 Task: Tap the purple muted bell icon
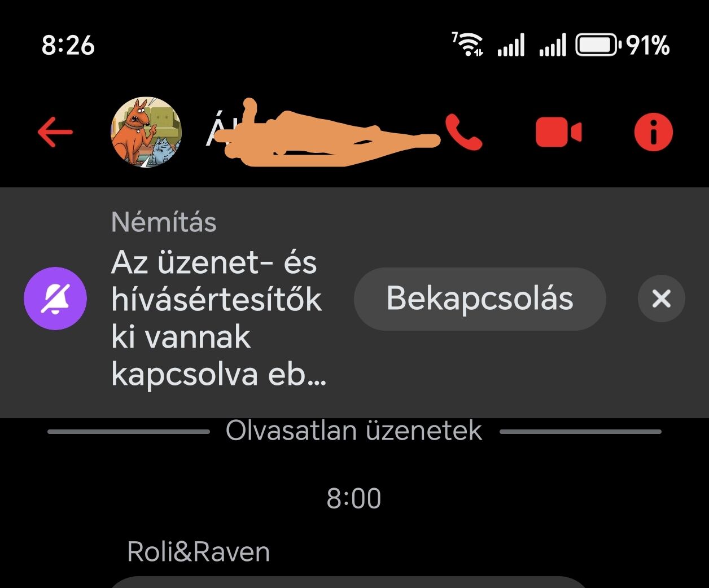point(55,299)
